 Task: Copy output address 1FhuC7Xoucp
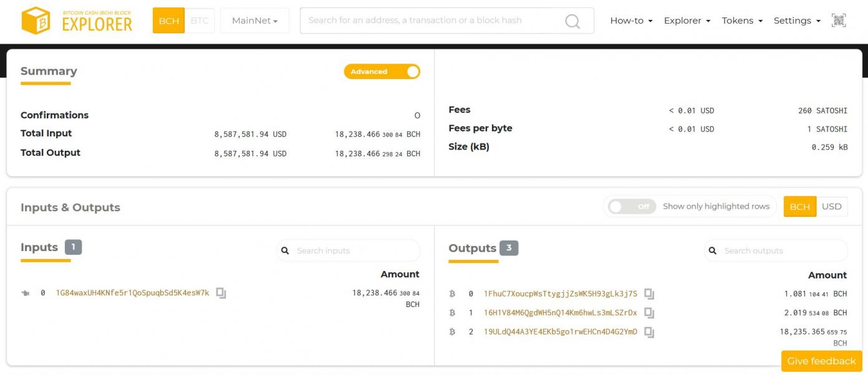[x=649, y=294]
